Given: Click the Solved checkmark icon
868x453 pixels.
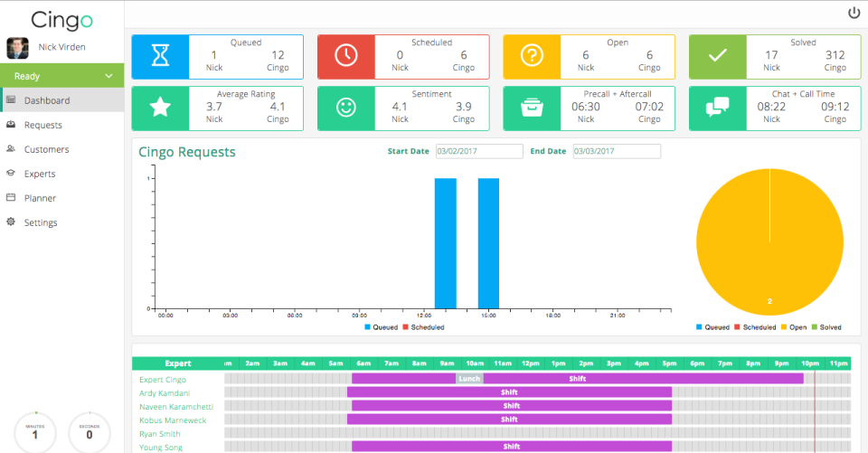Looking at the screenshot, I should point(717,55).
